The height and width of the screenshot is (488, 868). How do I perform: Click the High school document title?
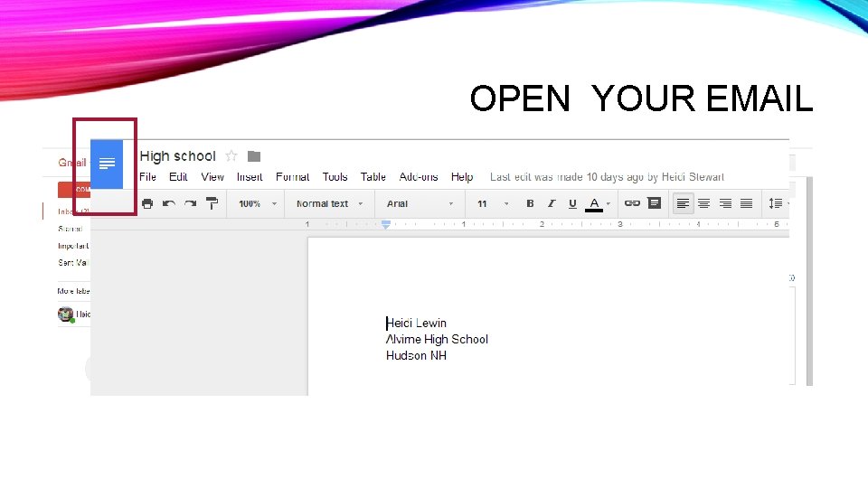tap(178, 156)
